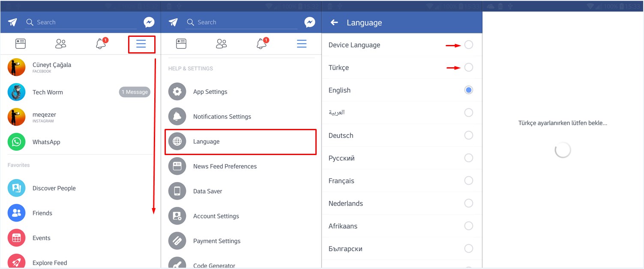This screenshot has height=269, width=644.
Task: Click the App Settings gear icon
Action: (x=177, y=92)
